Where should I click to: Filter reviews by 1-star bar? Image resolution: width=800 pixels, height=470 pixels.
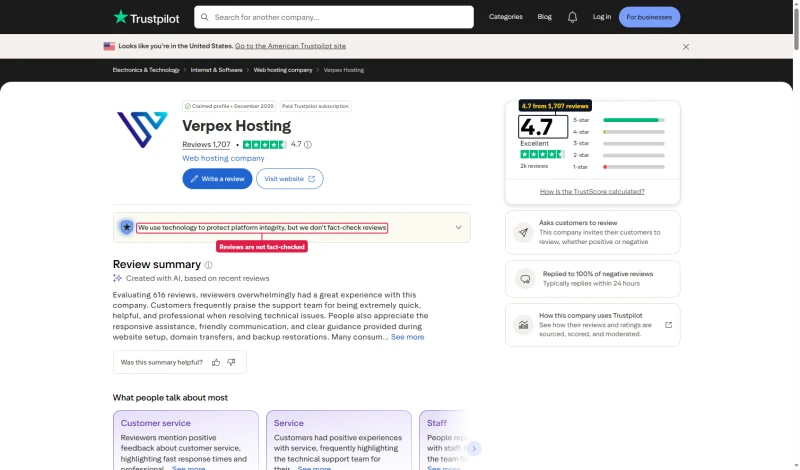pos(634,167)
